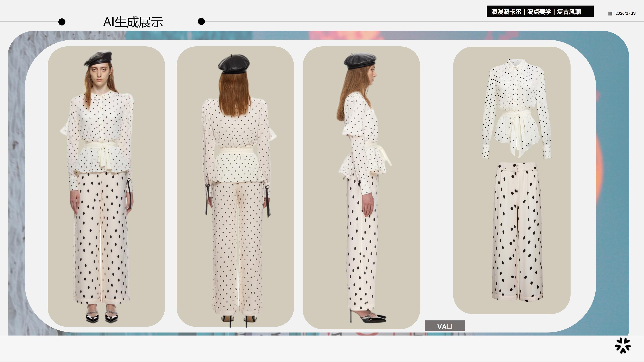Select the flat-lay polka dot trousers
The width and height of the screenshot is (644, 362).
pyautogui.click(x=517, y=232)
